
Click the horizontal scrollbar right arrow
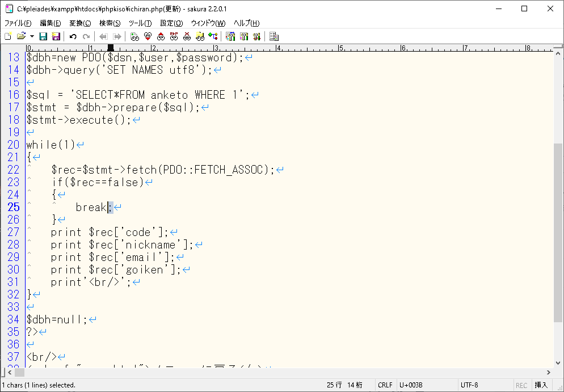pyautogui.click(x=548, y=373)
